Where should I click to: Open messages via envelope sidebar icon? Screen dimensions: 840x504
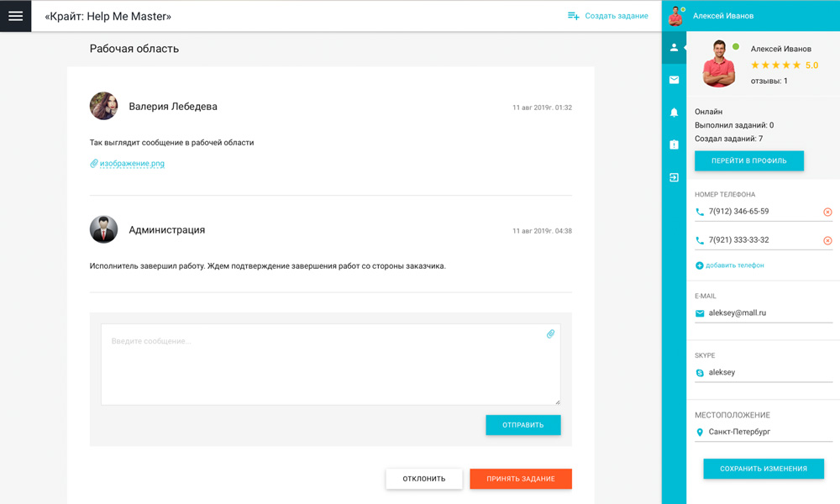(x=674, y=80)
